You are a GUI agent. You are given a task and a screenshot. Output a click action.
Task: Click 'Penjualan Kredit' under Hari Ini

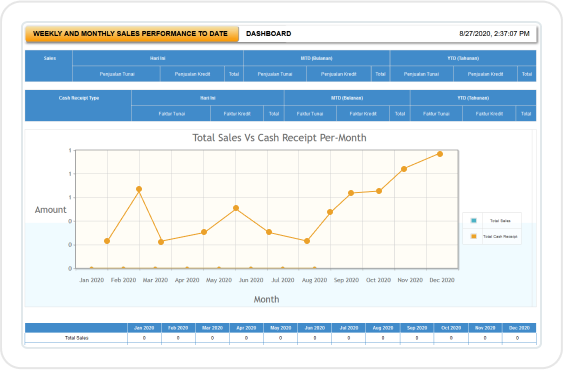pos(192,74)
